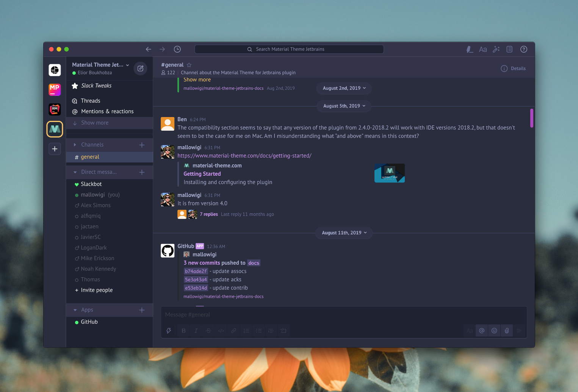Collapse the Apps section
The image size is (578, 392).
click(75, 310)
